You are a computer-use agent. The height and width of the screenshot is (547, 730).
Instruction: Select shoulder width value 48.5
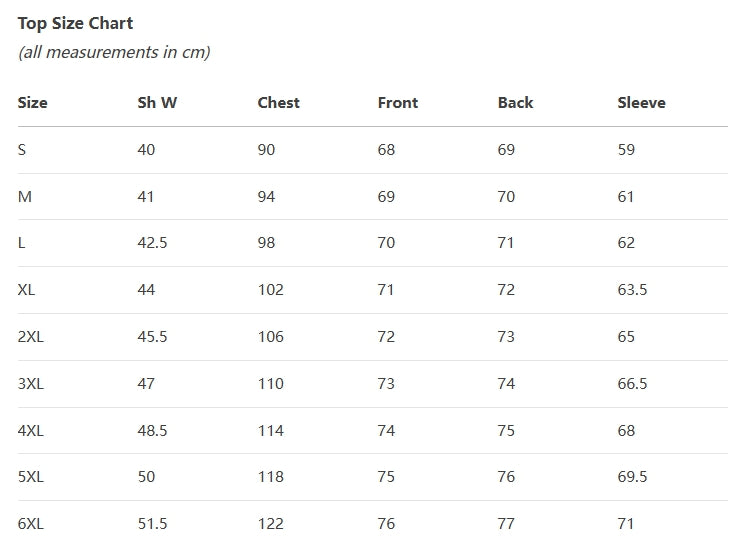point(152,430)
